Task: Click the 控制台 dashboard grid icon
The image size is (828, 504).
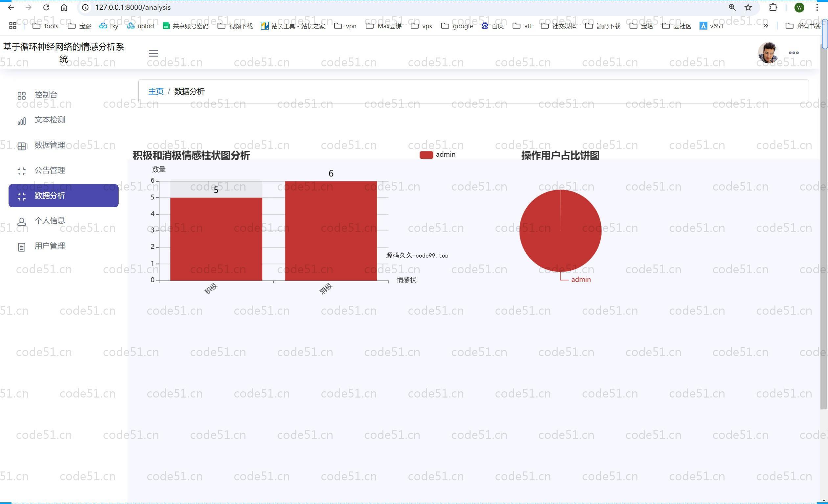Action: tap(21, 96)
